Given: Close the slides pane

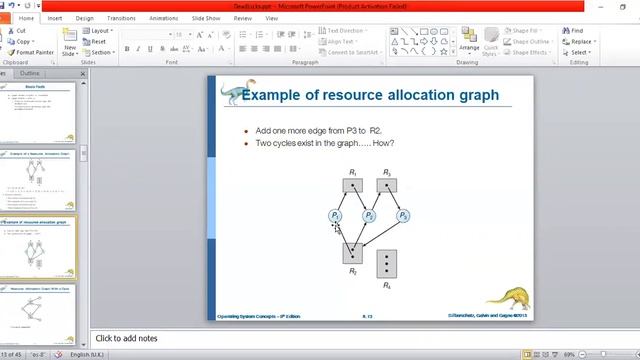Looking at the screenshot, I should [x=83, y=74].
